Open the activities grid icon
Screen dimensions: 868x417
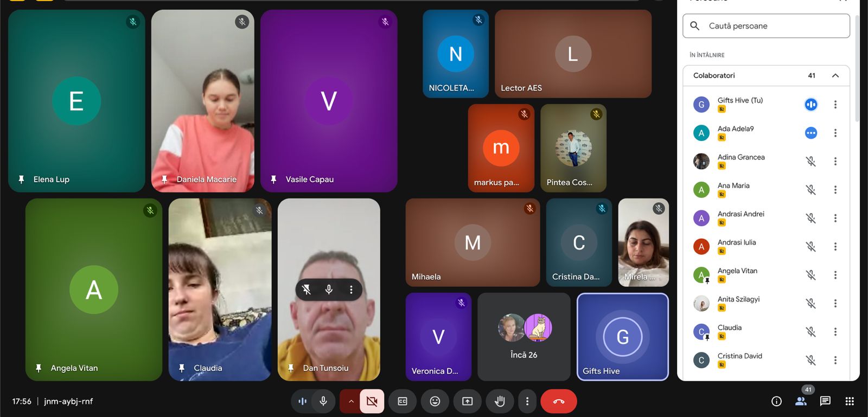850,401
